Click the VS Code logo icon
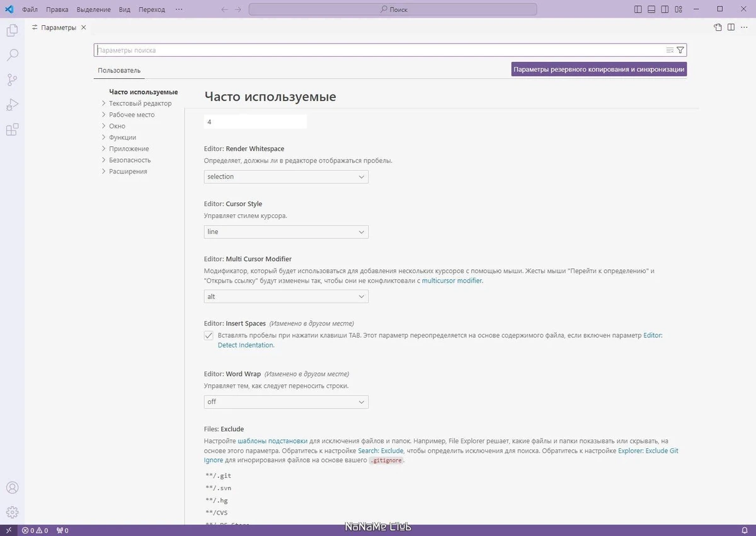The width and height of the screenshot is (756, 536). [x=9, y=9]
